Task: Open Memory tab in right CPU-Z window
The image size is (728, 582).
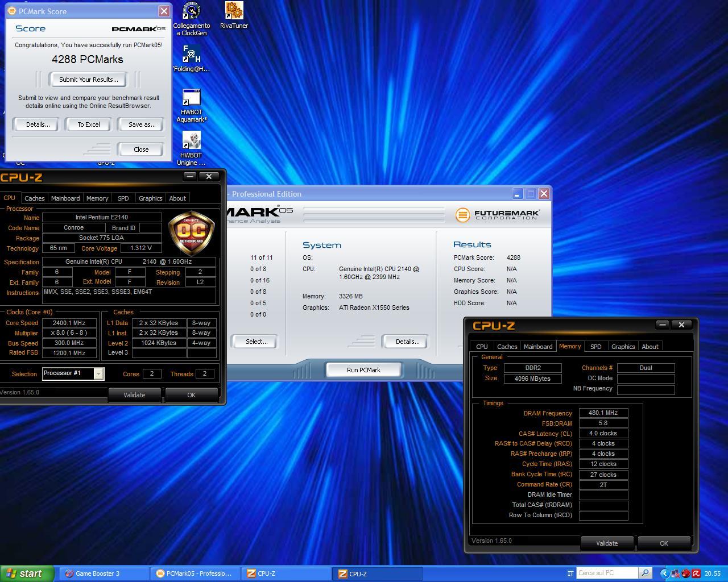Action: pos(570,346)
